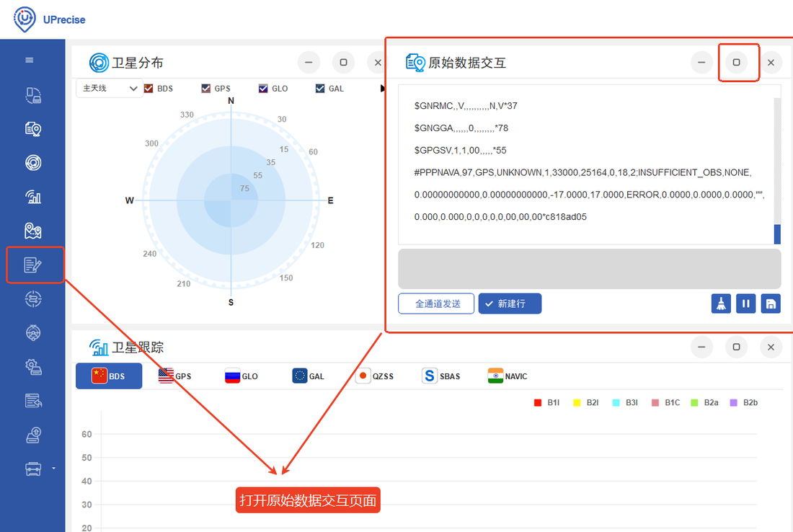Click the list edit sidebar icon

coord(33,401)
